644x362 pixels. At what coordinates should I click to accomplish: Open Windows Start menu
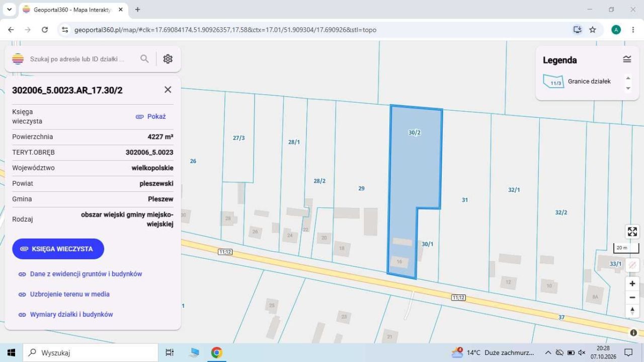tap(11, 352)
